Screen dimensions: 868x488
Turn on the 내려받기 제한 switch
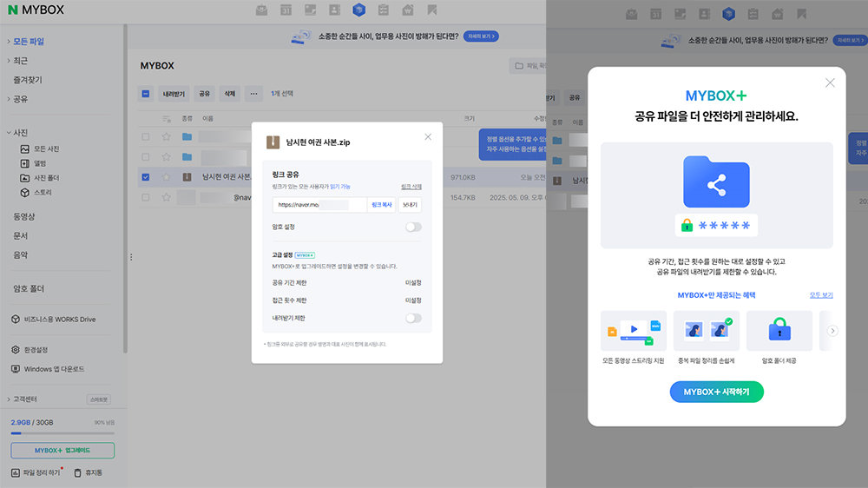tap(413, 318)
